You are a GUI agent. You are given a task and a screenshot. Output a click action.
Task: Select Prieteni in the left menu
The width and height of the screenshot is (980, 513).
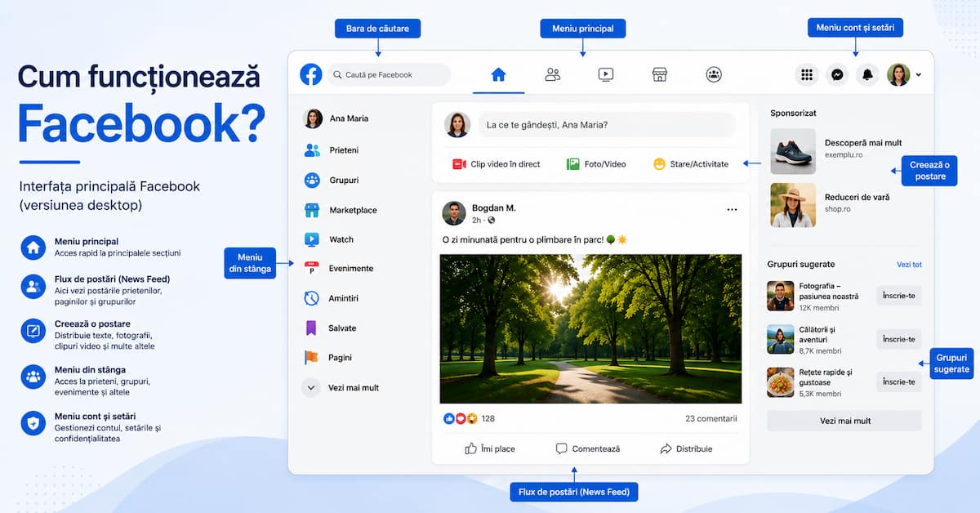coord(331,150)
